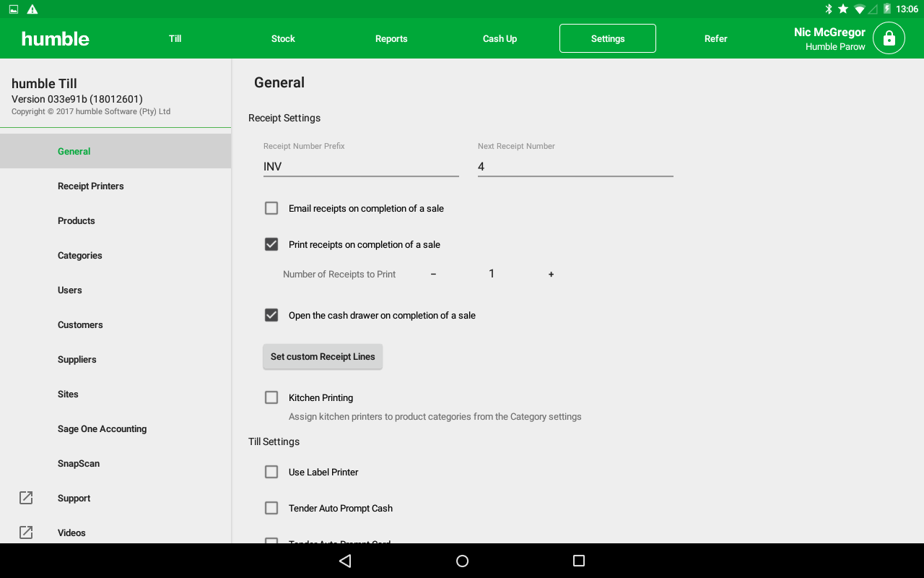Tap the Wi-Fi status icon
924x578 pixels.
click(859, 9)
